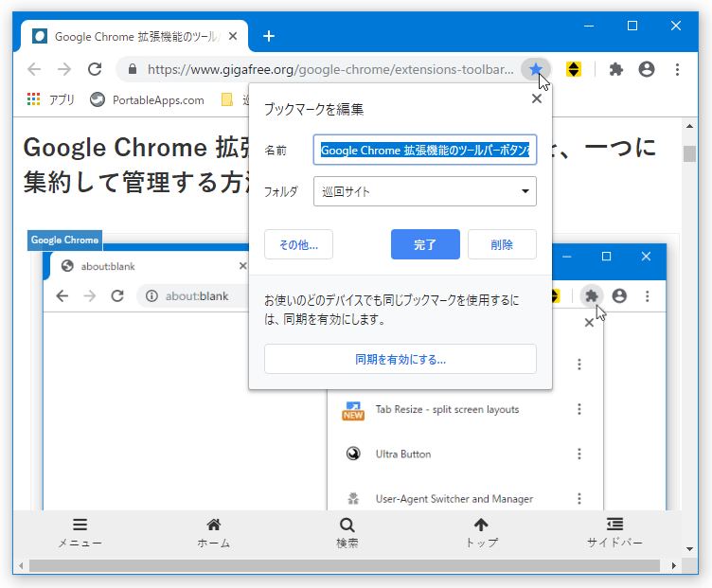Open options dots for Ultra Button extension
Screen dimensions: 712x588
point(578,454)
